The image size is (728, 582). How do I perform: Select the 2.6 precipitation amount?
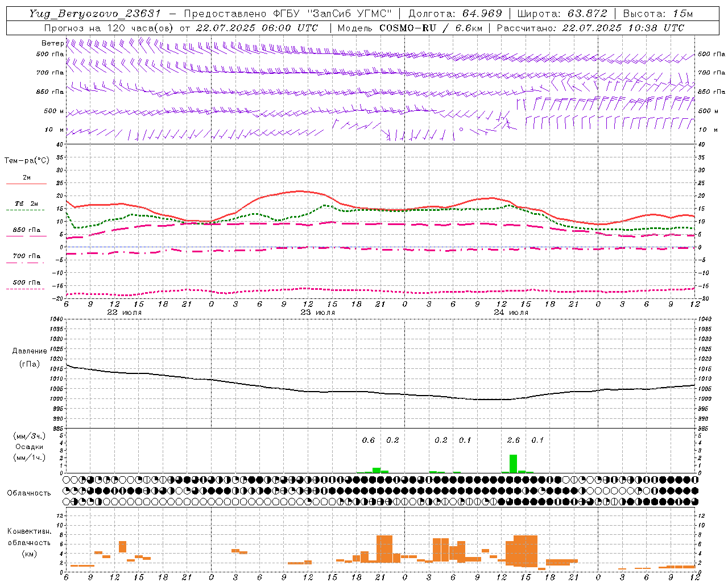(513, 440)
